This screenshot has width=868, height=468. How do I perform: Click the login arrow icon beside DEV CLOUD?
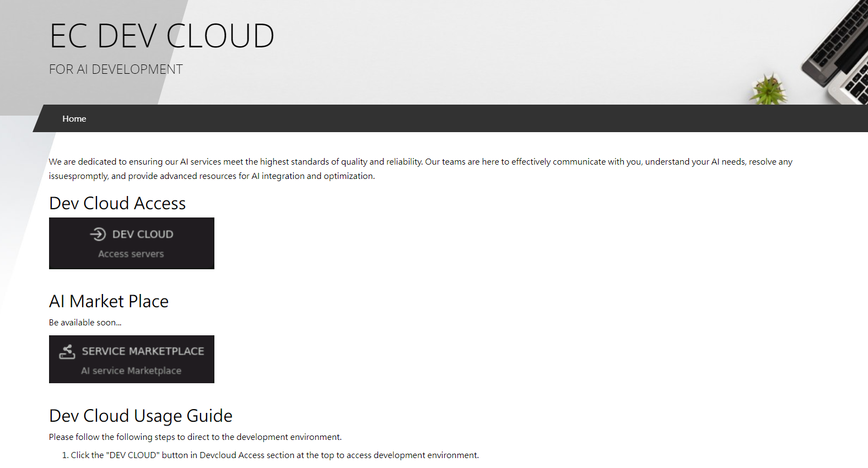tap(98, 234)
